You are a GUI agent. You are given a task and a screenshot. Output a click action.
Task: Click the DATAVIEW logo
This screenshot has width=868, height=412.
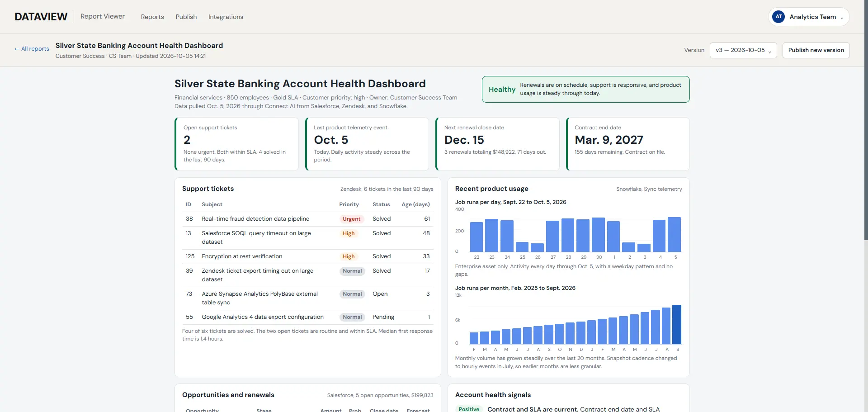point(41,17)
